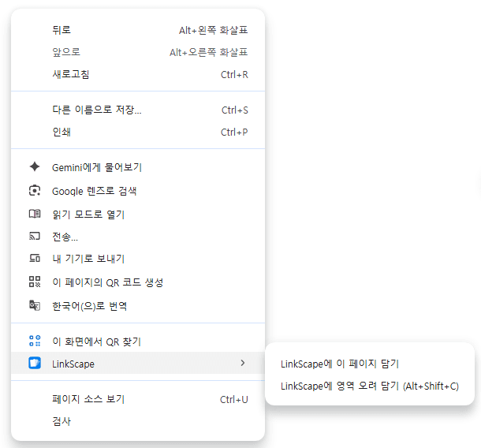Click the Alt+왼쪽 화살표 shortcut text

point(214,30)
